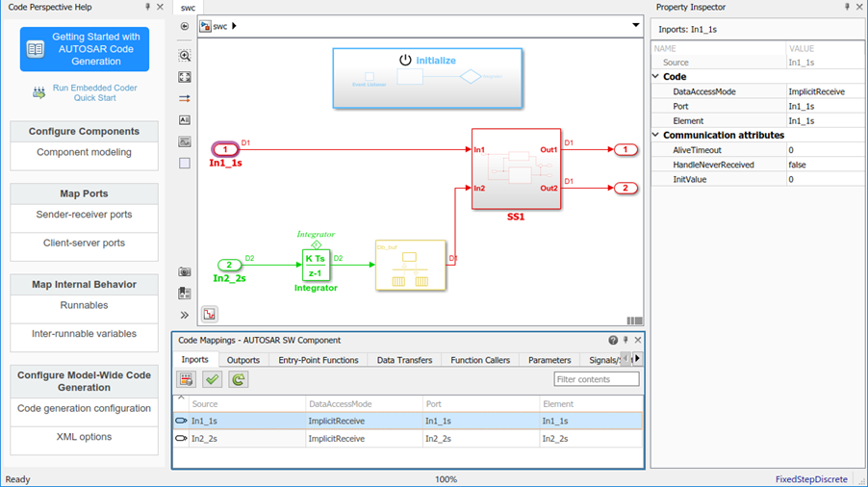Pin the Code Perspective Help panel

[147, 7]
